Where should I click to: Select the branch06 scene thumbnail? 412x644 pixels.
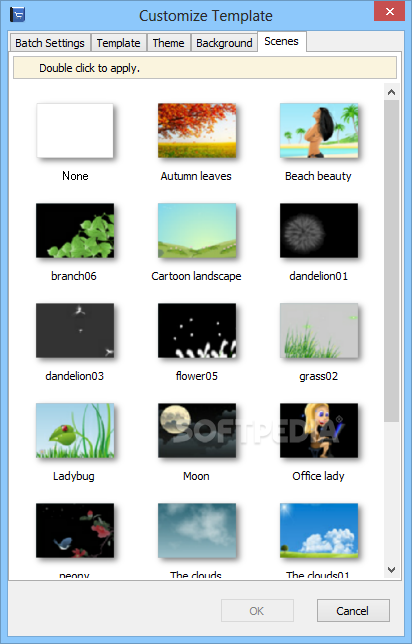[75, 230]
